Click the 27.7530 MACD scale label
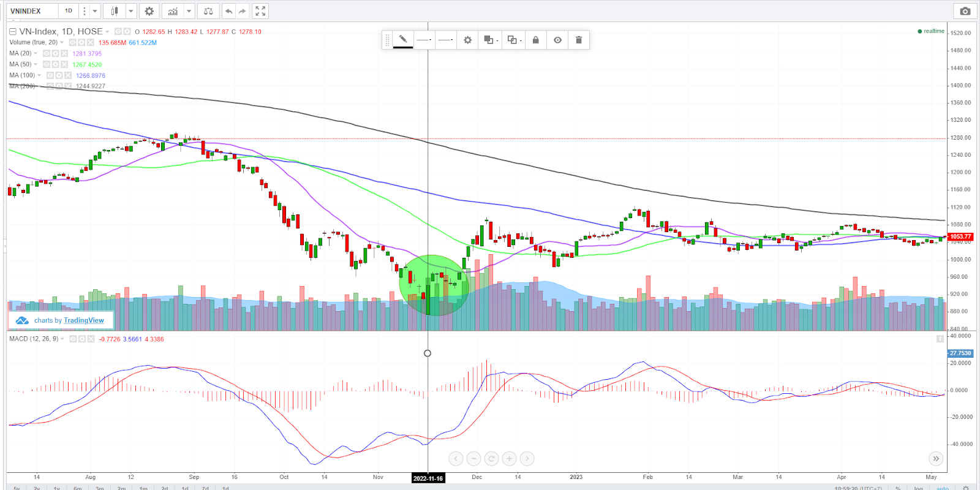 [x=960, y=353]
